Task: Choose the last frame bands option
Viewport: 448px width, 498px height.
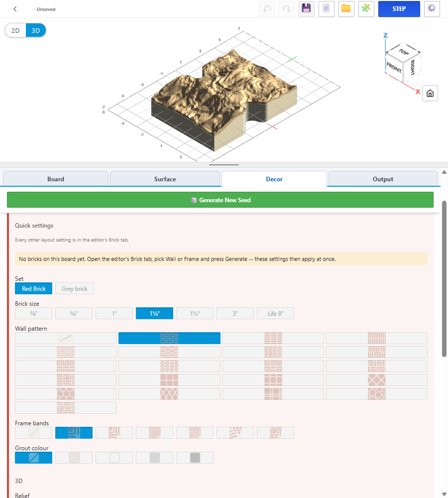Action: point(276,433)
